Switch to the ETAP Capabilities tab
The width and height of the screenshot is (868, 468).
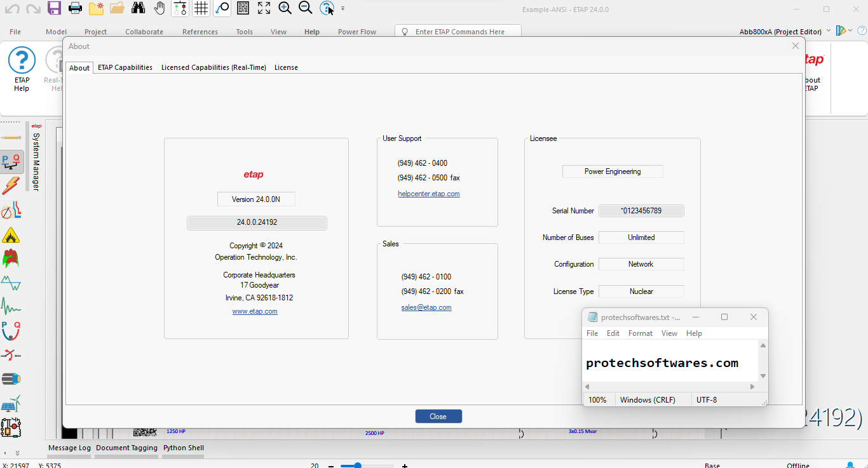(125, 67)
